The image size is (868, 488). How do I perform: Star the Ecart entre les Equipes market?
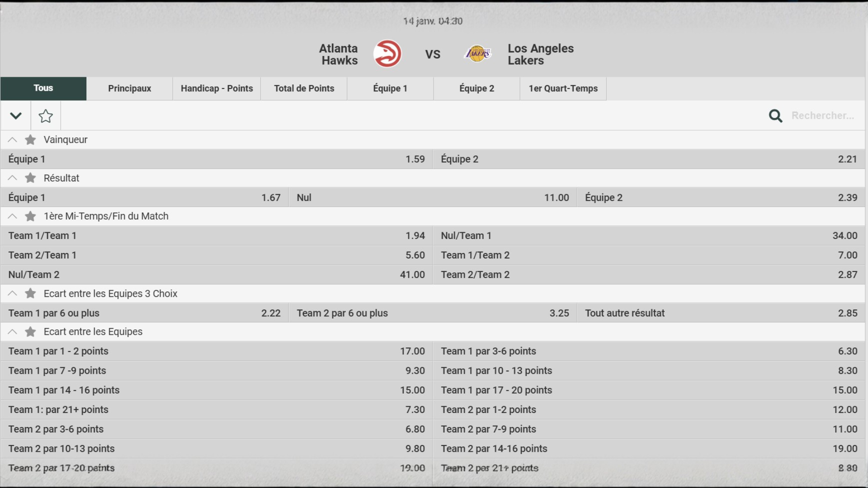point(30,332)
